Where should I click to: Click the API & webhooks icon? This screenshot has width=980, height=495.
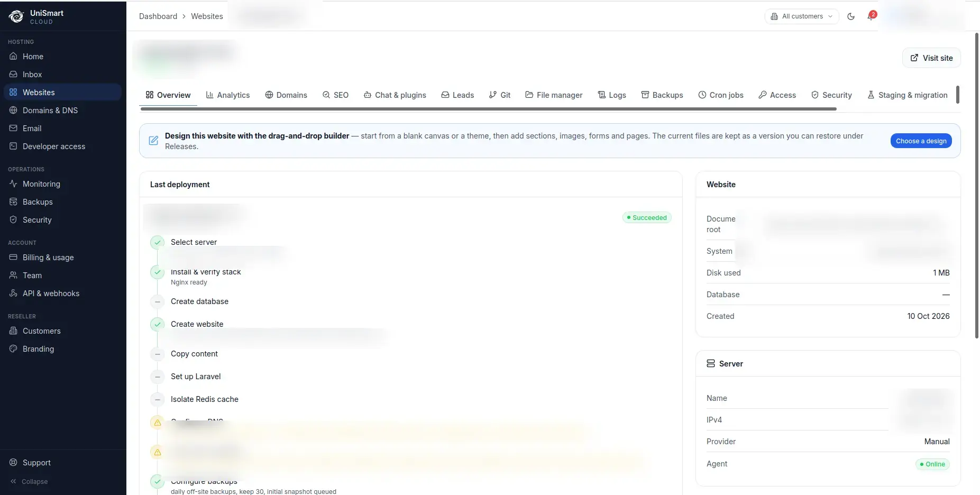13,294
